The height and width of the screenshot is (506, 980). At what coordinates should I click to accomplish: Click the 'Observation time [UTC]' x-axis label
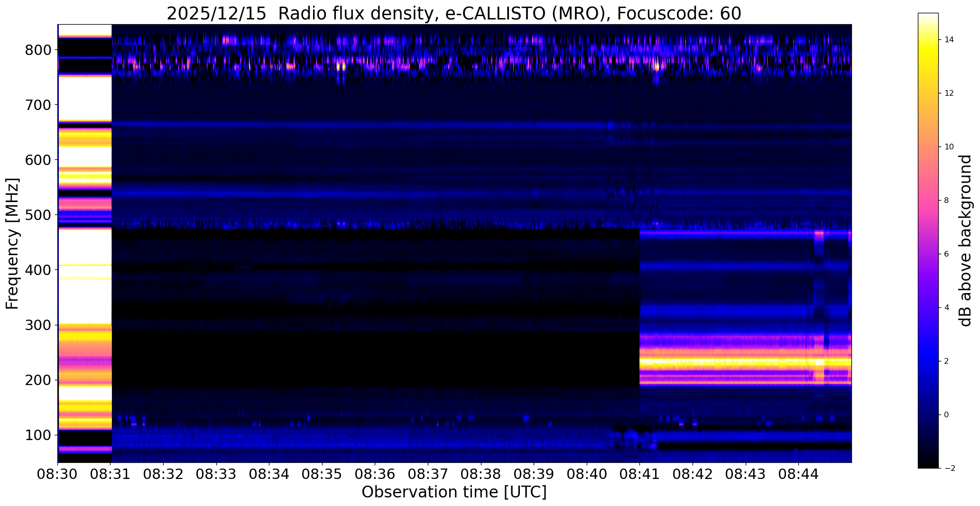(454, 492)
